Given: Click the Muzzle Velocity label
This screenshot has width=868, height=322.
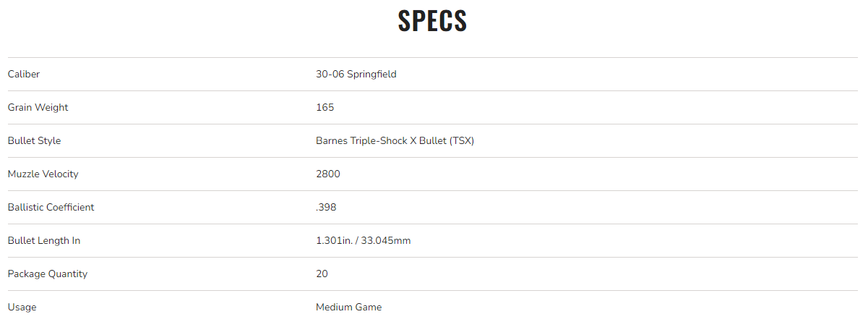Looking at the screenshot, I should (43, 174).
